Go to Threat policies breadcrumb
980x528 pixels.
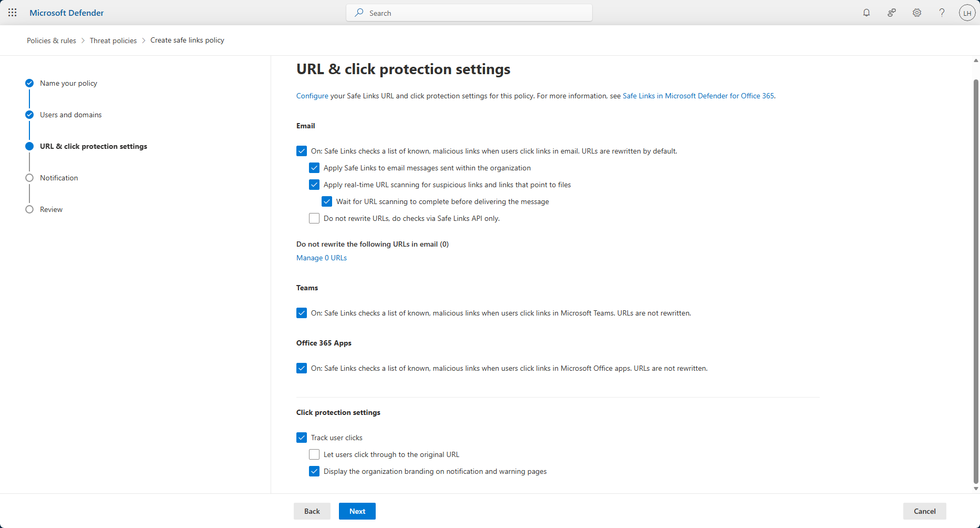pos(113,40)
